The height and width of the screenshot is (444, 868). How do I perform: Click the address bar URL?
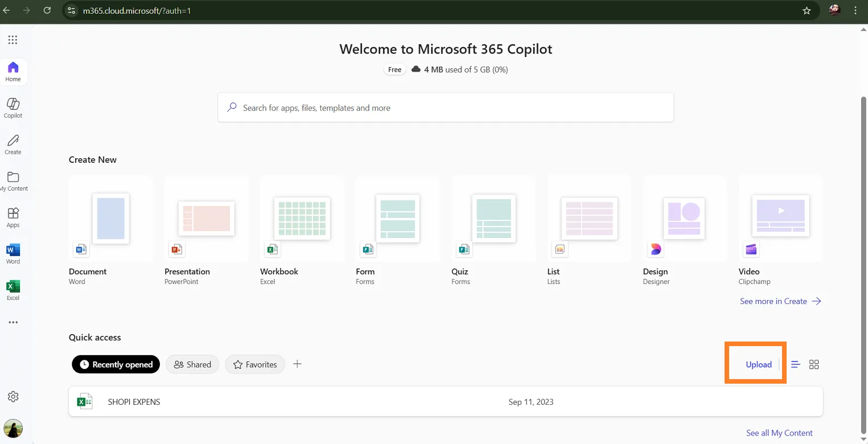(137, 10)
